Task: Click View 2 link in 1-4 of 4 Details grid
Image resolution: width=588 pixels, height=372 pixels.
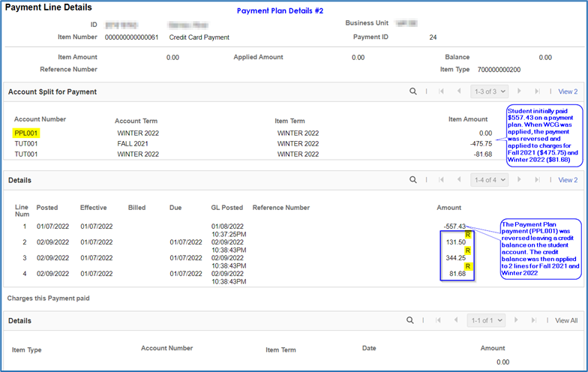Action: tap(568, 180)
